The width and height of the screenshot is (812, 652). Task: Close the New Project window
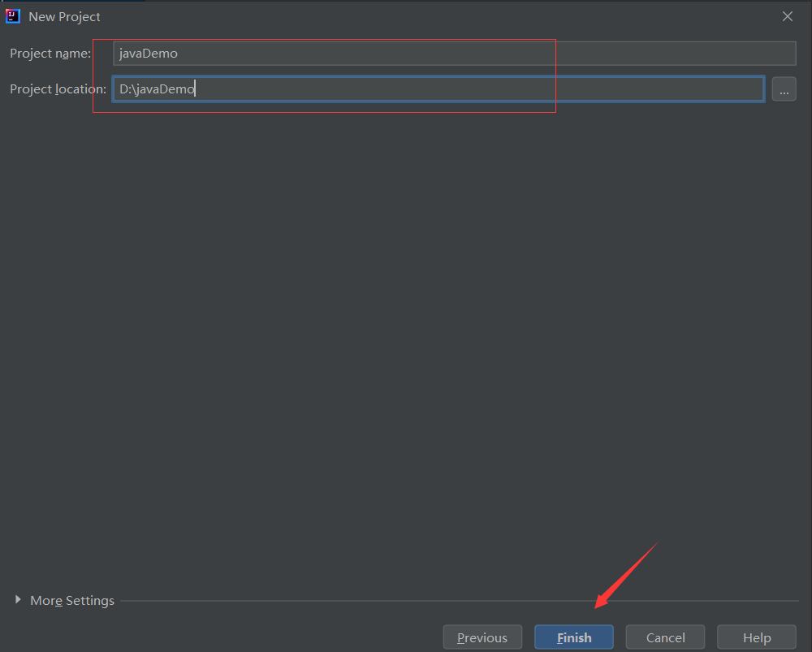click(787, 16)
